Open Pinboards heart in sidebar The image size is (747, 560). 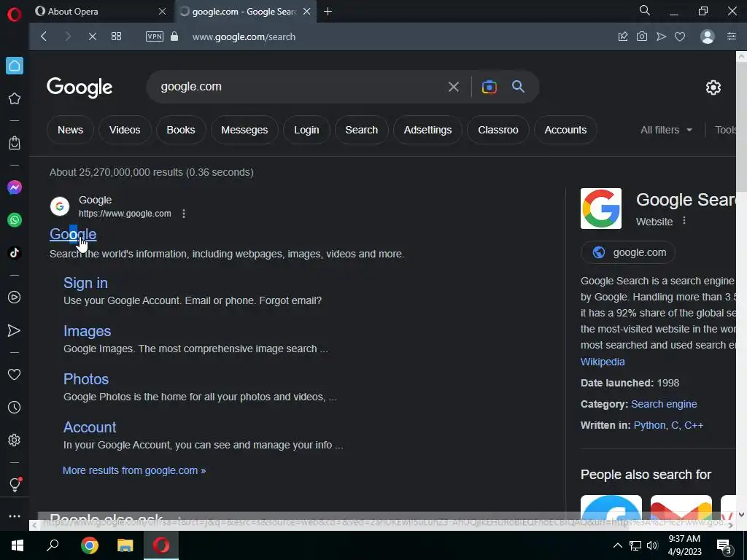coord(15,374)
